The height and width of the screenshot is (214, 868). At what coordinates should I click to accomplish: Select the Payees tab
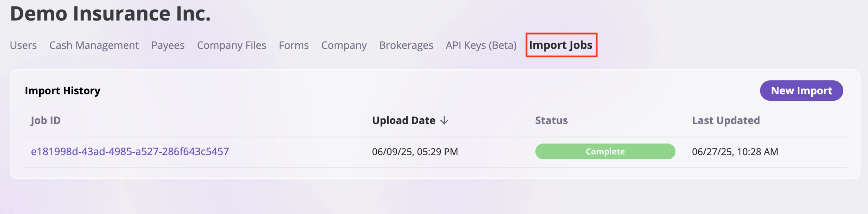point(168,45)
